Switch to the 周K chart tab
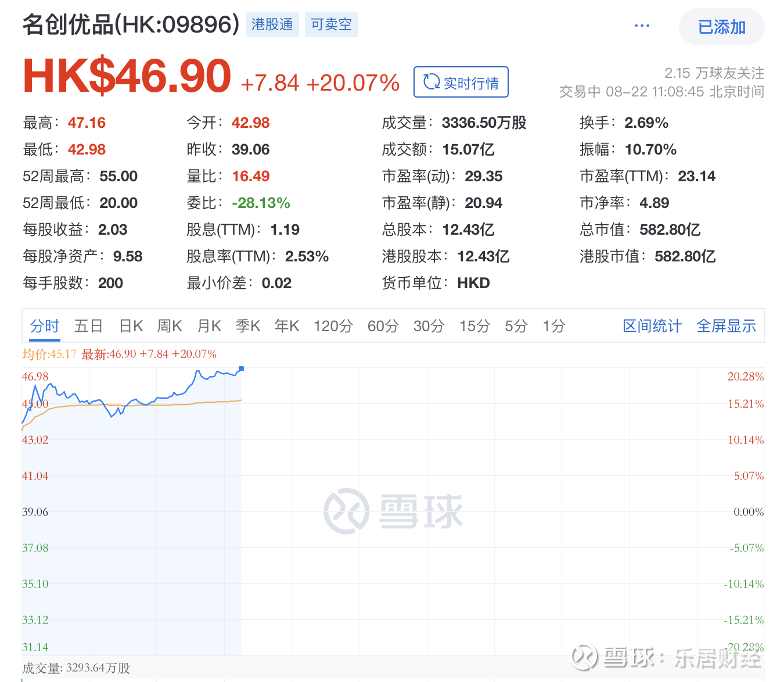The image size is (784, 682). tap(170, 326)
